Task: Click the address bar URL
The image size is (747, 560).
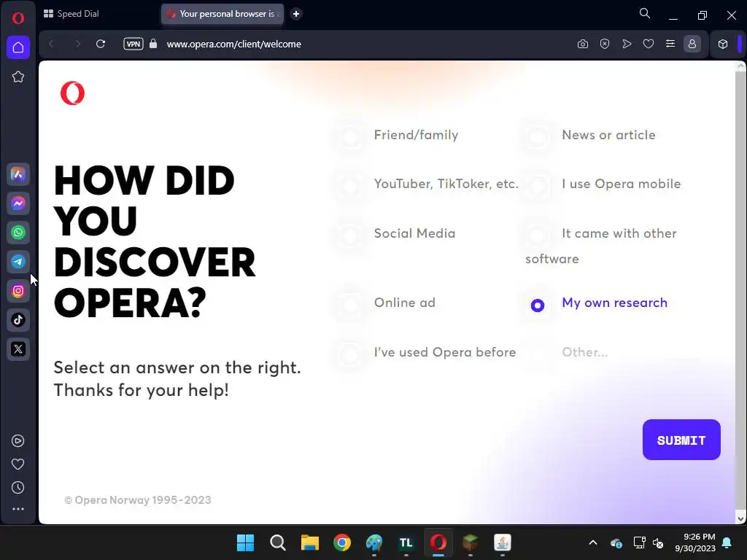Action: pyautogui.click(x=234, y=44)
